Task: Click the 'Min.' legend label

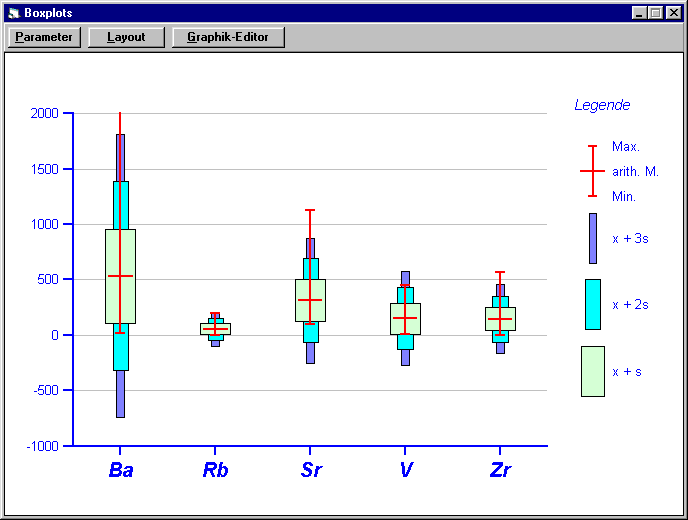Action: click(x=624, y=197)
